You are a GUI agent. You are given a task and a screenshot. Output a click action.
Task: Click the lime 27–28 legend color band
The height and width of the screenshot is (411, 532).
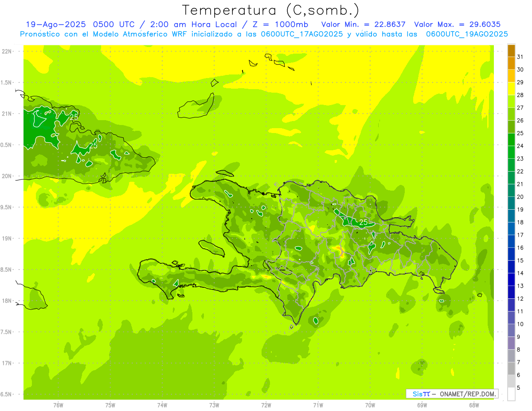(x=511, y=102)
